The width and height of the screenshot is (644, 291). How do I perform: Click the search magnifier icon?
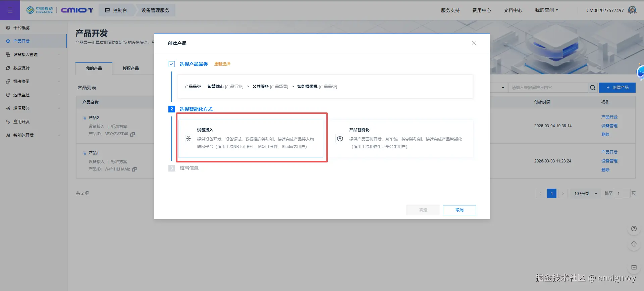point(593,88)
